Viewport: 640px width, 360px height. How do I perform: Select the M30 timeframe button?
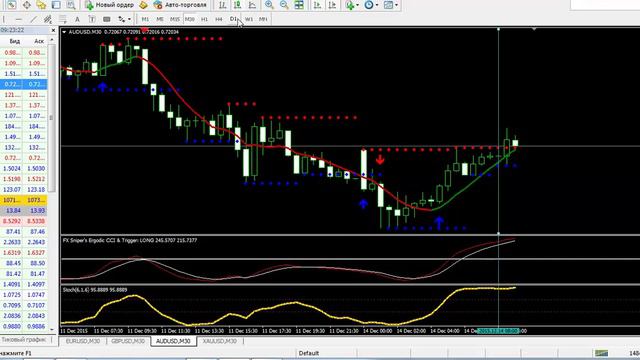point(189,19)
